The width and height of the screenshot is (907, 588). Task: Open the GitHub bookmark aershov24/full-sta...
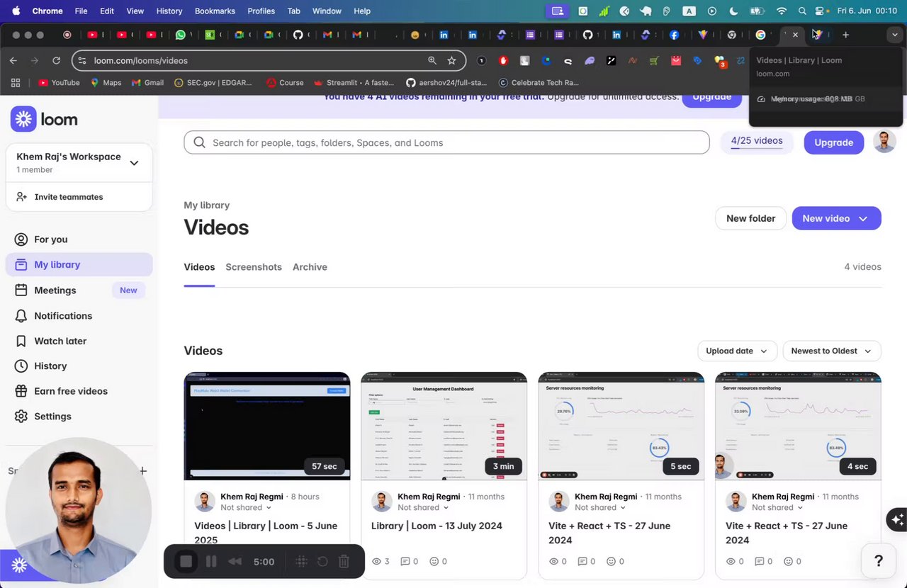[446, 83]
